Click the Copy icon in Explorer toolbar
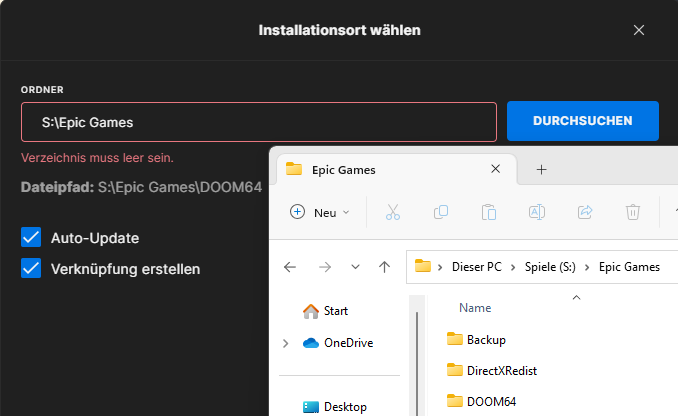 [441, 212]
